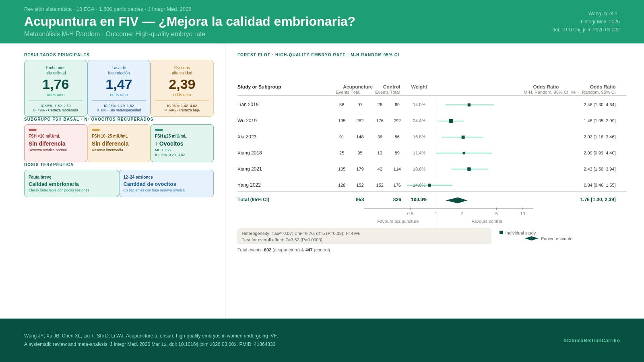Click the Individual study legend square icon

point(501,232)
